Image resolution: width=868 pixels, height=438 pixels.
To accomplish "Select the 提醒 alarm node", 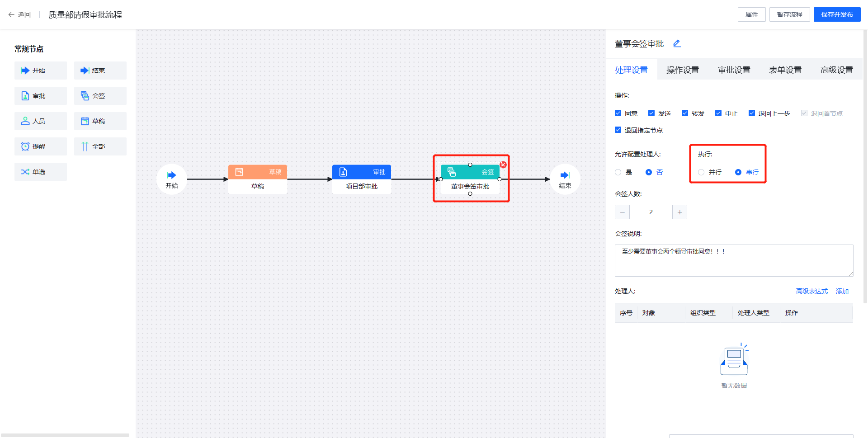I will point(41,146).
